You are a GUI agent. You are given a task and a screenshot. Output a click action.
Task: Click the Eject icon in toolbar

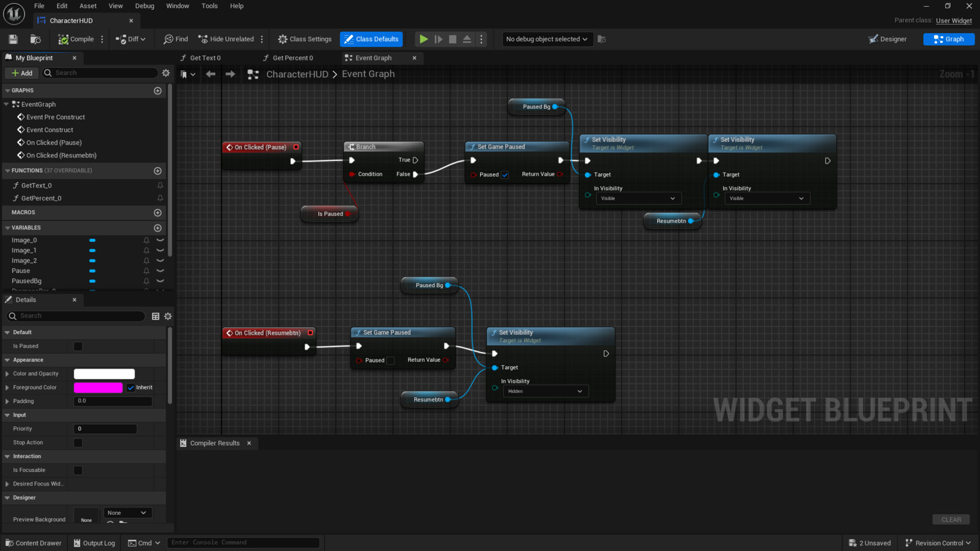(467, 39)
